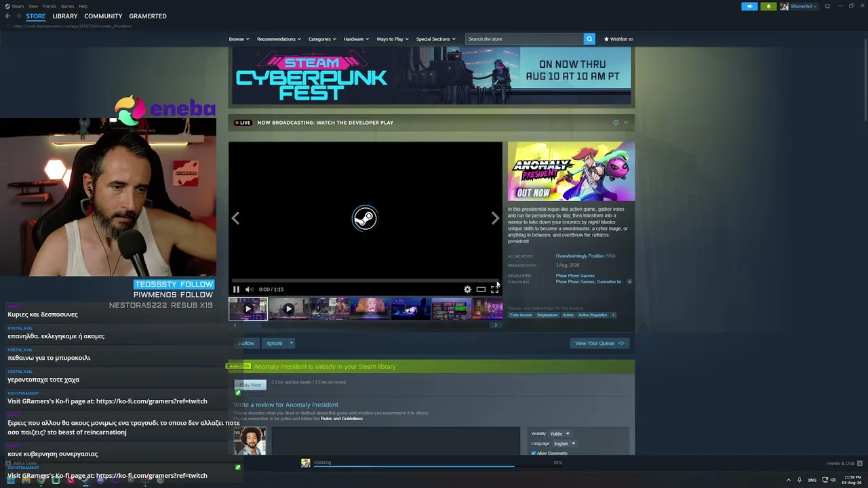The height and width of the screenshot is (488, 868).
Task: Open the Friends menu
Action: pos(50,6)
